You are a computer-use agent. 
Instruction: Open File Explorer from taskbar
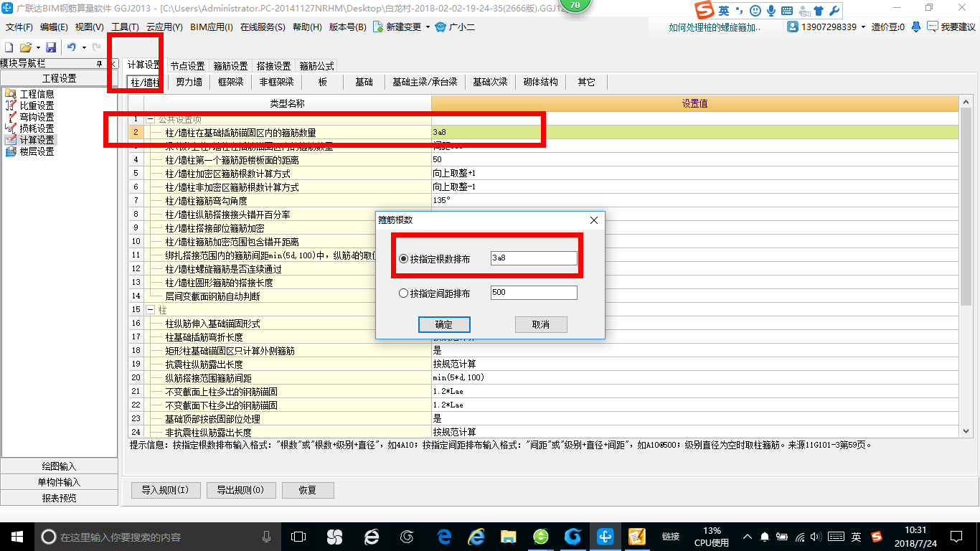pos(508,536)
